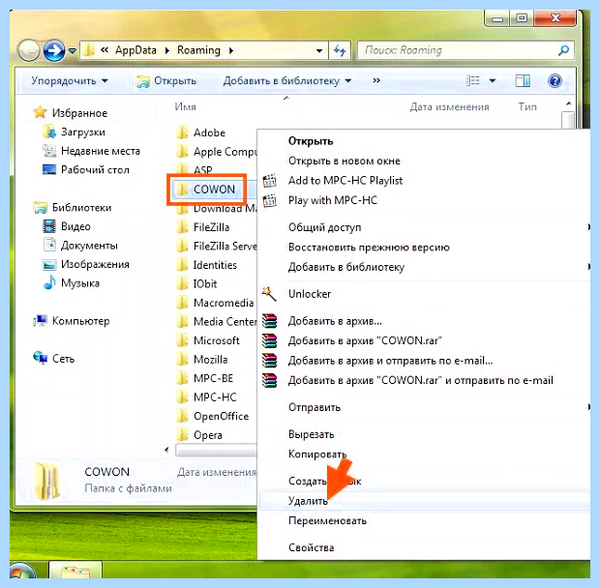Choose Add to MPC-HC Playlist
This screenshot has height=588, width=600.
pos(424,180)
